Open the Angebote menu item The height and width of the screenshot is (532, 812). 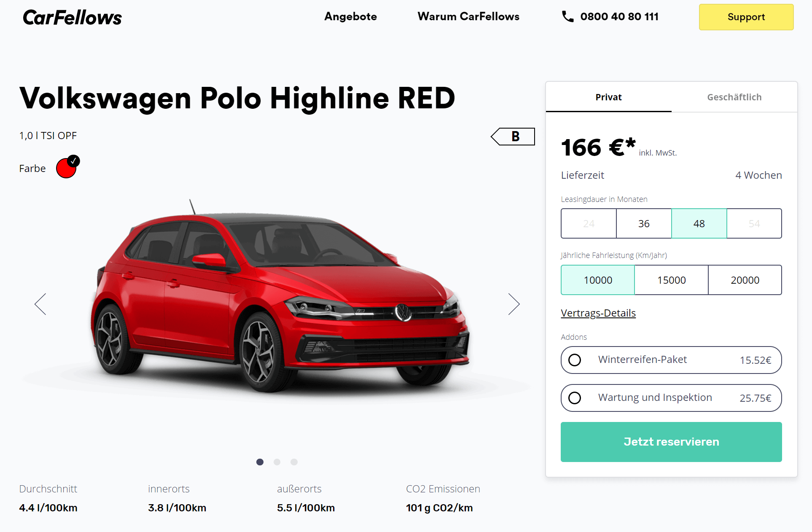(x=350, y=16)
